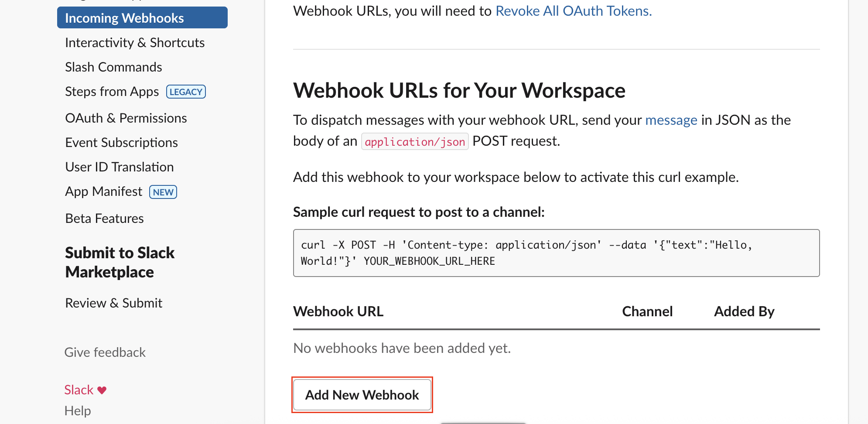
Task: Open the Help link in sidebar
Action: (x=78, y=411)
